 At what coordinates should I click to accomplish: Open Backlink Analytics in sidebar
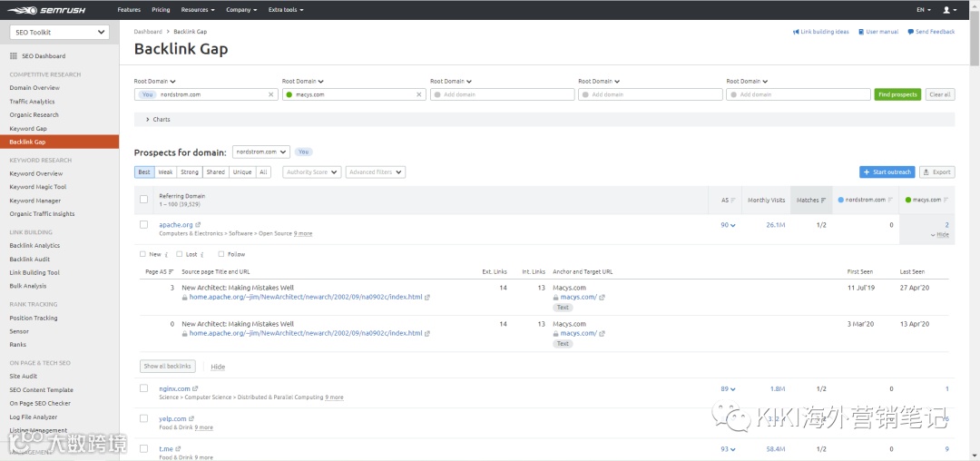(34, 246)
